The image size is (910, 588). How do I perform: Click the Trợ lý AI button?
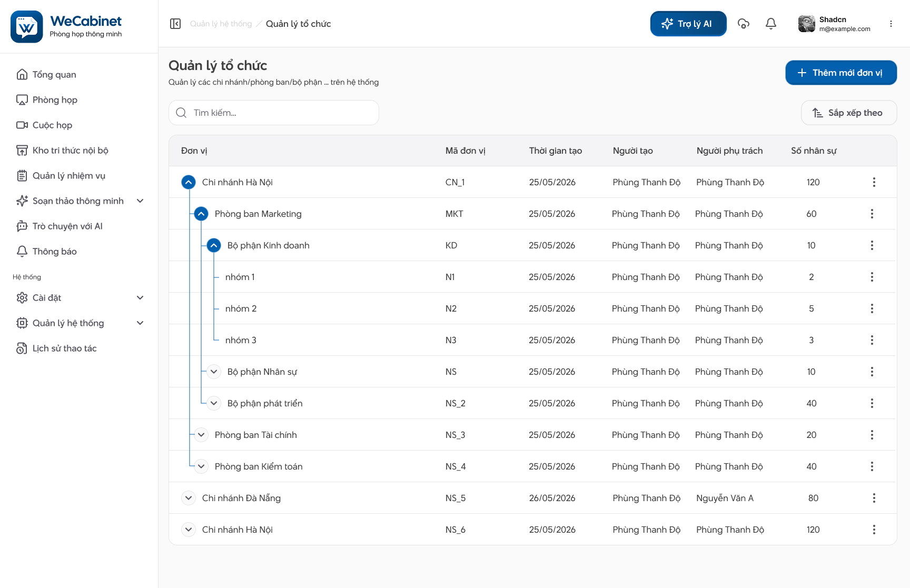pyautogui.click(x=688, y=24)
